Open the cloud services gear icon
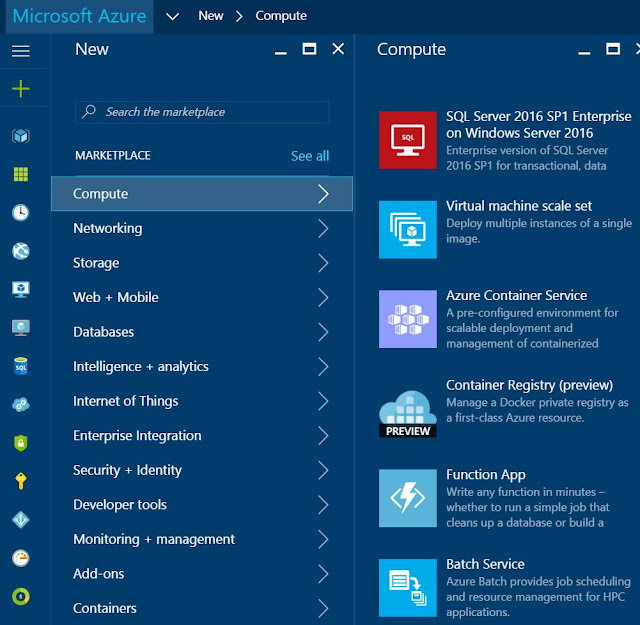 coord(21,405)
